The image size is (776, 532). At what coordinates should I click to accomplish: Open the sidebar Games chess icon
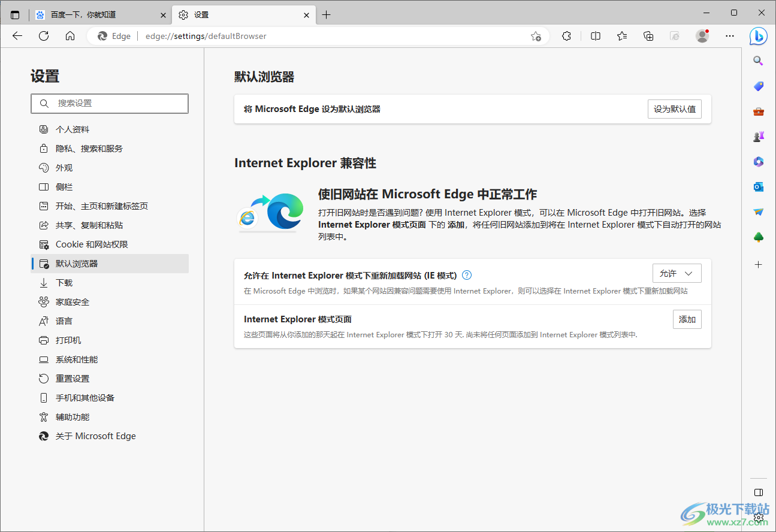[759, 137]
